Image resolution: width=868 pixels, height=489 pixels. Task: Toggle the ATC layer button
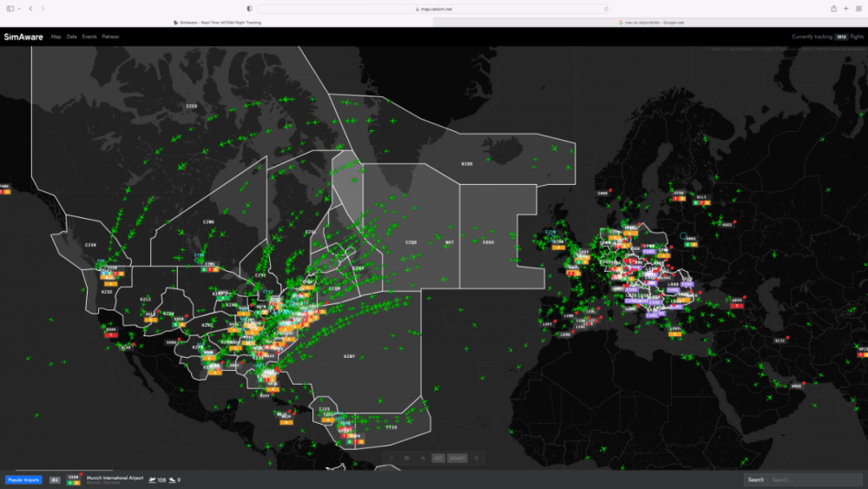click(x=438, y=458)
